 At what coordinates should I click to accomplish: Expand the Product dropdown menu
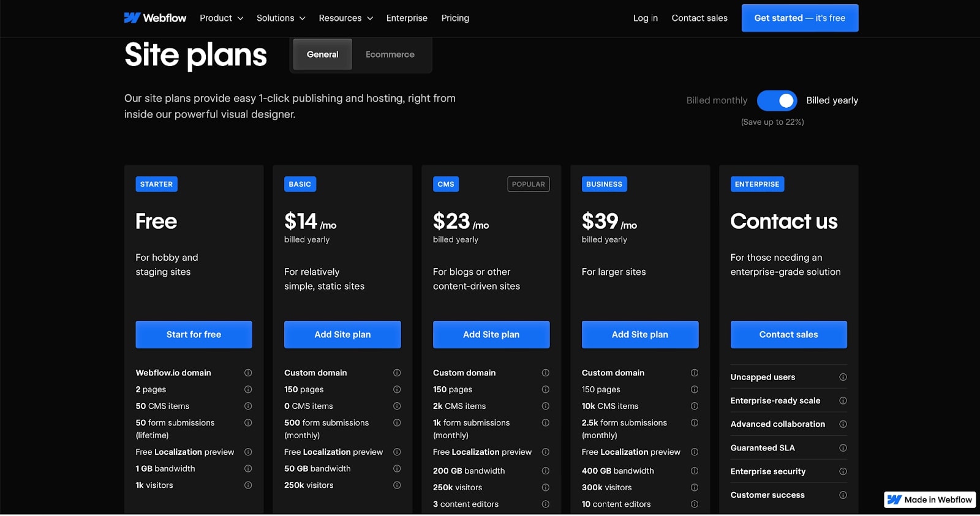(222, 18)
